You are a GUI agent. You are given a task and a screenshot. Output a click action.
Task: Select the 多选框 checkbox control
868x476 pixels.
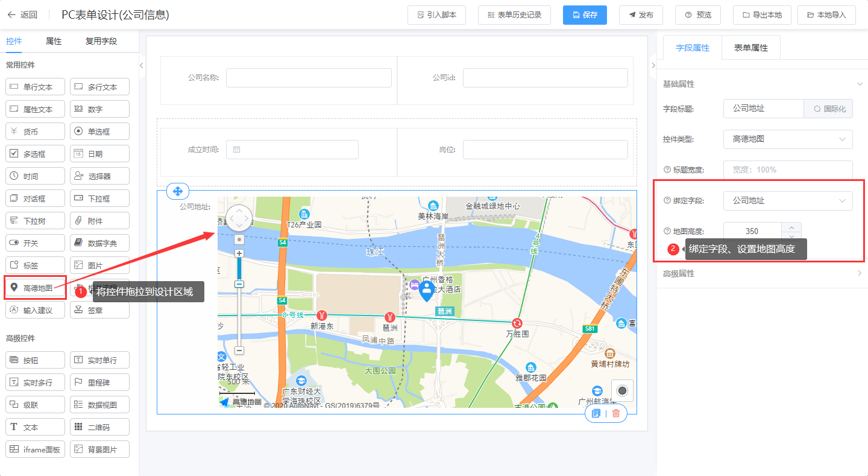[x=35, y=154]
